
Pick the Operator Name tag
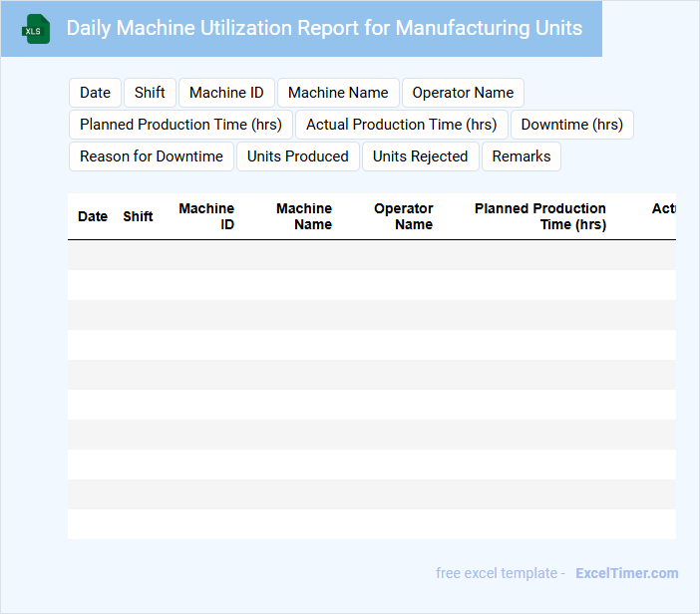click(463, 93)
